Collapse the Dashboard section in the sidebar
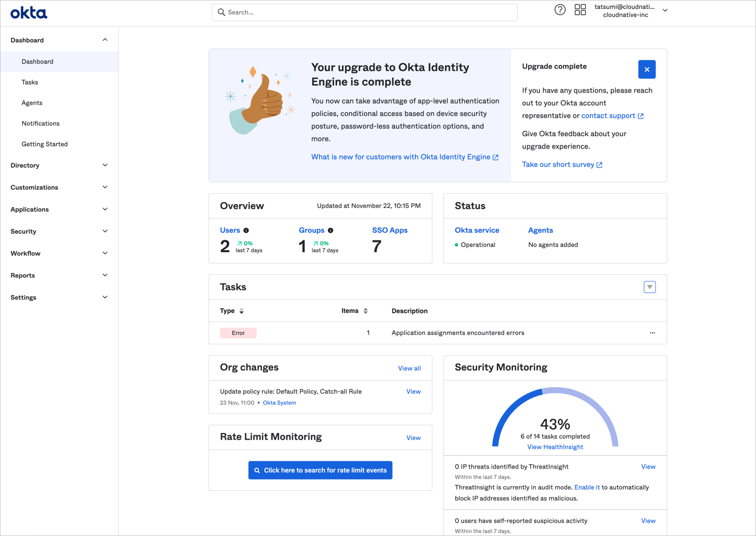 point(105,39)
